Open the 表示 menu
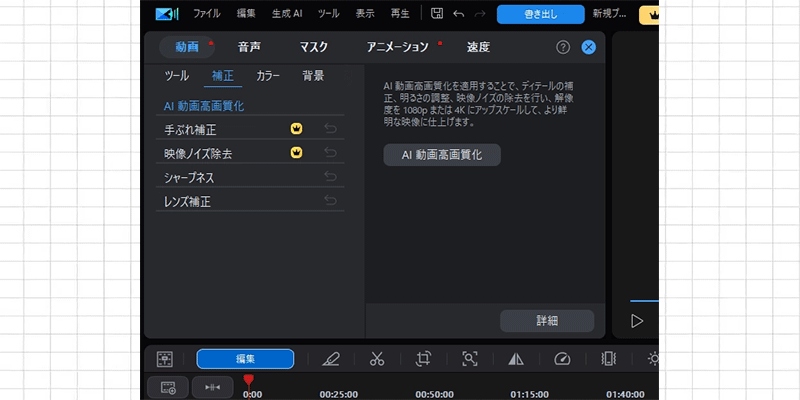 365,14
